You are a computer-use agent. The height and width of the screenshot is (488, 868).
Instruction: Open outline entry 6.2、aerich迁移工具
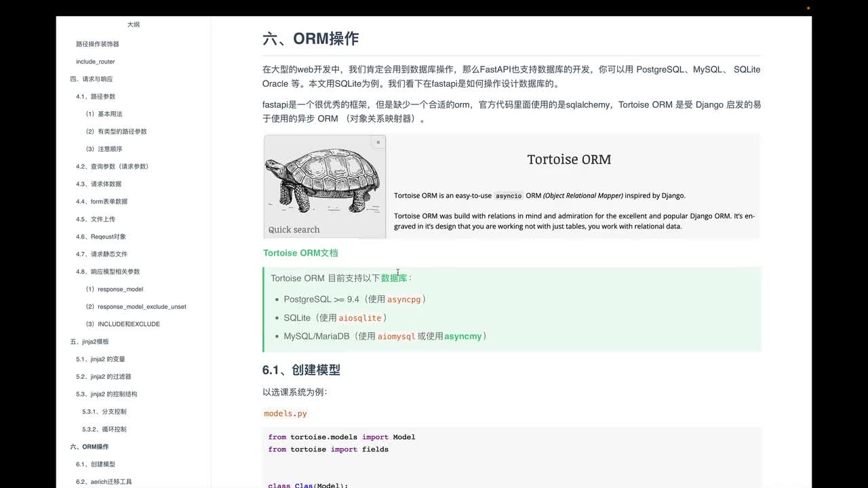(104, 482)
